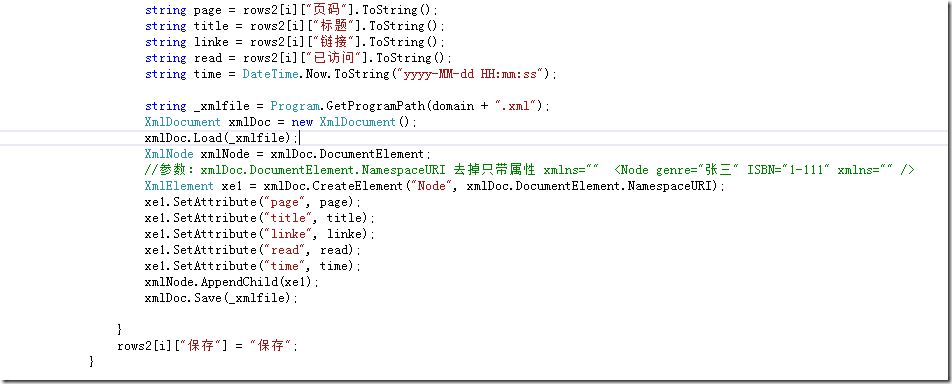Click the xmlDoc.Save(_xmlfile) line
The image size is (952, 384).
tap(222, 298)
